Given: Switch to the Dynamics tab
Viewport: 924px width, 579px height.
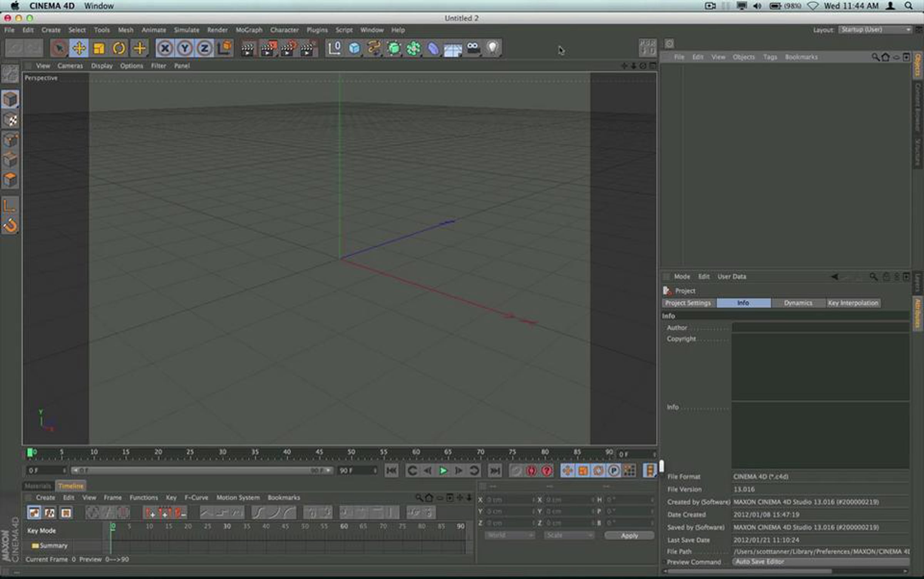Looking at the screenshot, I should [x=798, y=303].
